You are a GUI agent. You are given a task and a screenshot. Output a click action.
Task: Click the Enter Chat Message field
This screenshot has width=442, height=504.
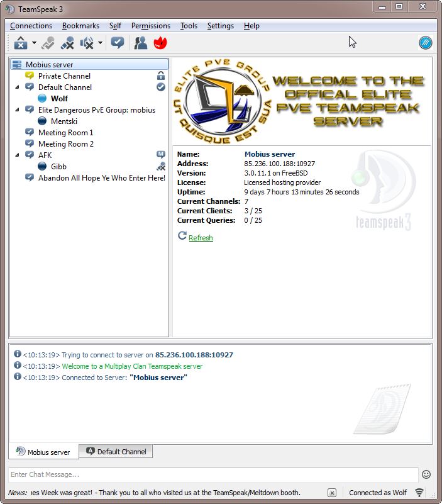pos(213,474)
